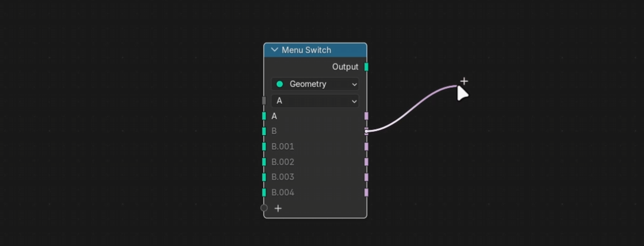Click the green Output socket
This screenshot has height=246, width=644.
[367, 67]
